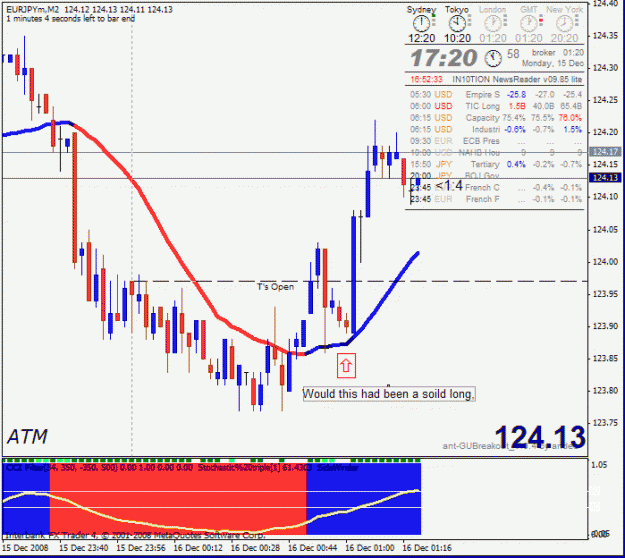Select the 06:00 USD TIC Long news row
This screenshot has height=558, width=625.
[x=496, y=106]
